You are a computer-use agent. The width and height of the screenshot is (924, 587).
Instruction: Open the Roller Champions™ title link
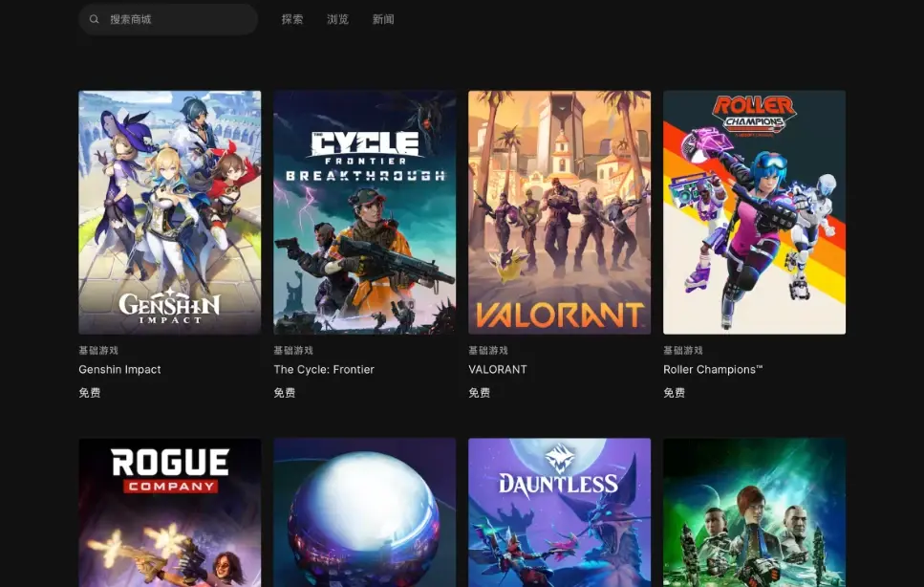tap(713, 370)
